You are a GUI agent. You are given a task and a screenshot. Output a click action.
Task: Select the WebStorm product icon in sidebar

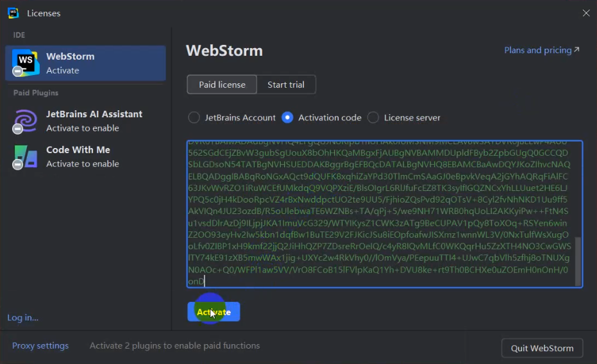pos(26,63)
